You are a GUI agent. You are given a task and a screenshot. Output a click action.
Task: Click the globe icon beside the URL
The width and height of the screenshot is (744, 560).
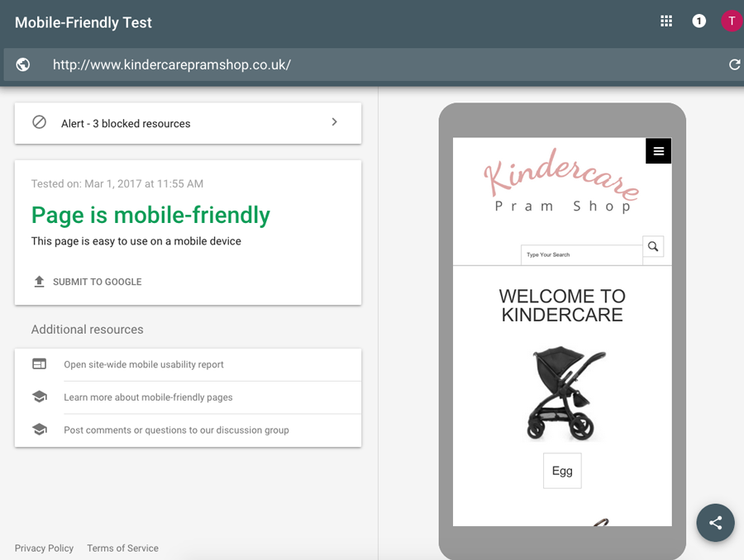click(x=23, y=64)
